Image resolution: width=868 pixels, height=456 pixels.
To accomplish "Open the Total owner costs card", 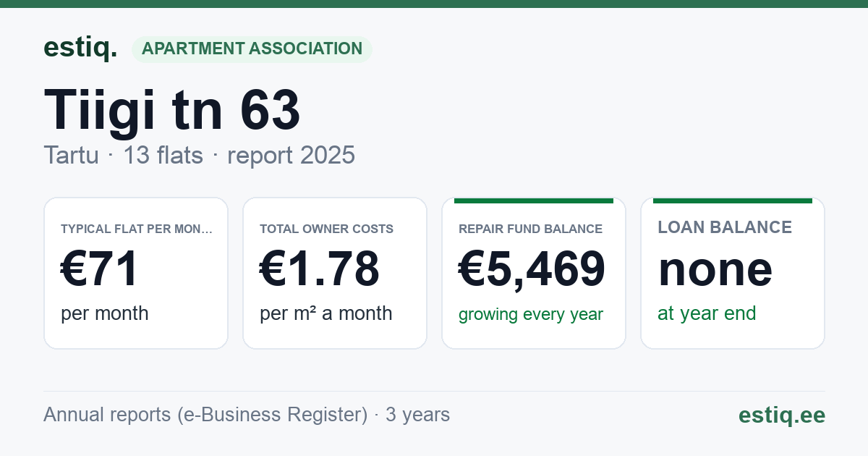I will 335,273.
